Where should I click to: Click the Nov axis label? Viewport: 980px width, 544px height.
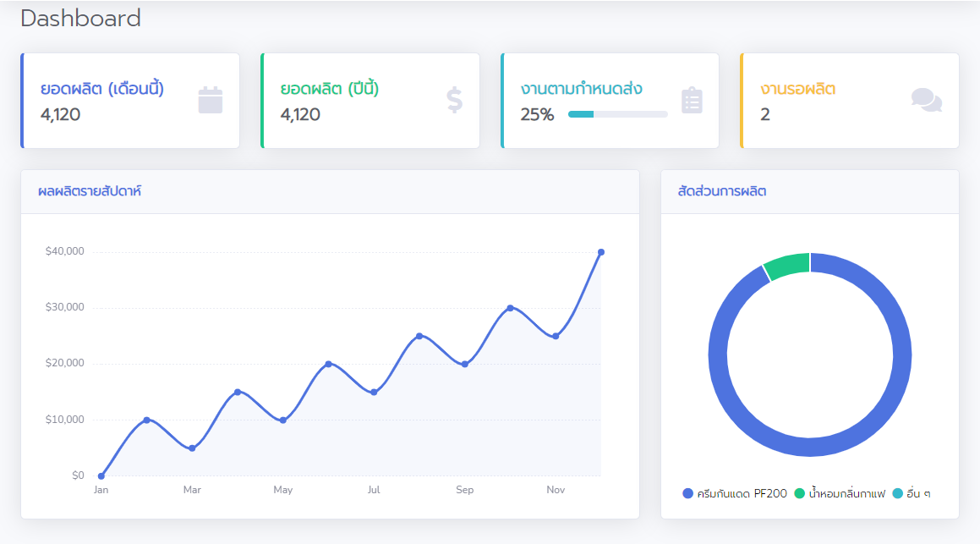click(556, 490)
